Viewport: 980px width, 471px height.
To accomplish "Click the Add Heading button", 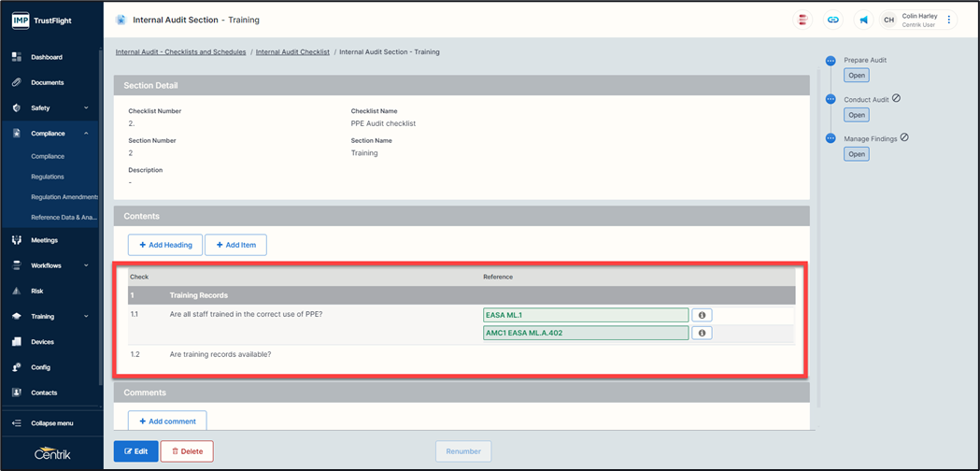I will [165, 245].
